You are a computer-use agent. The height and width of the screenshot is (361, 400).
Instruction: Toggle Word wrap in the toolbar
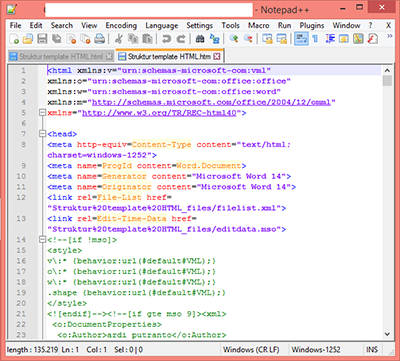pos(301,39)
